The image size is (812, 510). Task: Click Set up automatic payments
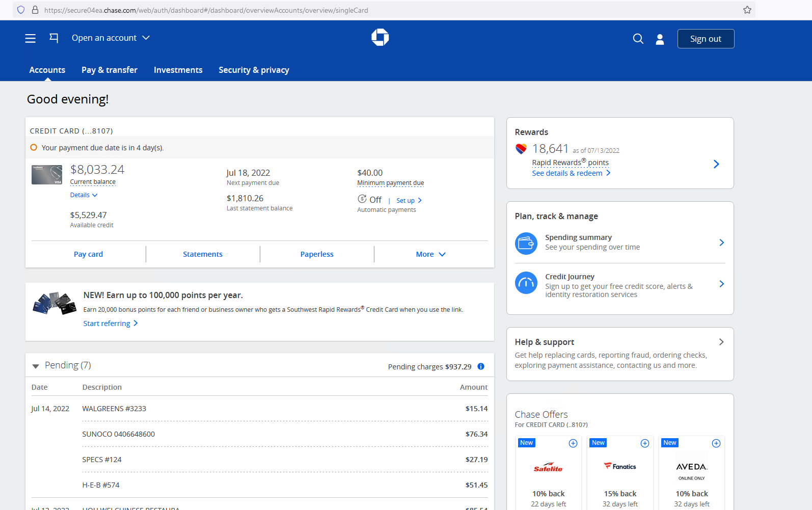pos(409,201)
